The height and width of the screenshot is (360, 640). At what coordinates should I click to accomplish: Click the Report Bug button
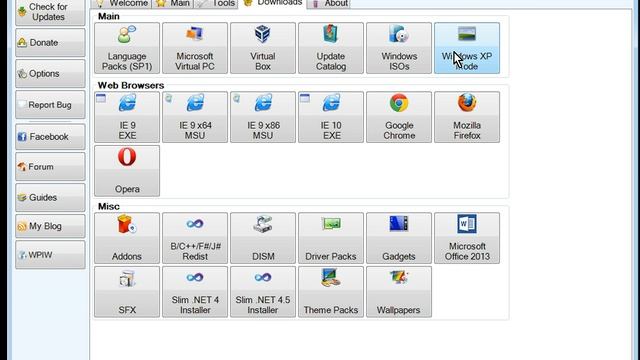(50, 105)
